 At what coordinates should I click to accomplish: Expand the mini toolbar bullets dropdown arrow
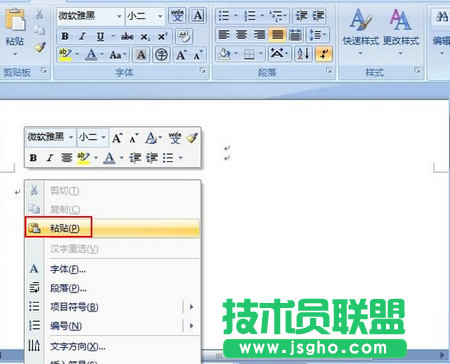[x=180, y=157]
